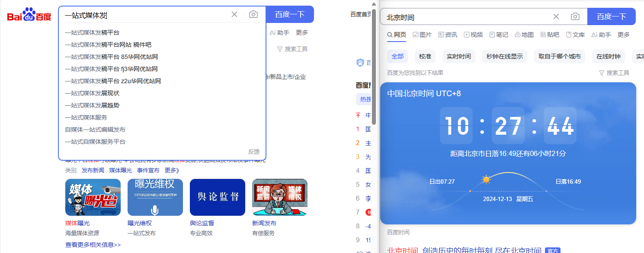
Task: Open 搜索工具 in the 北京时间 window
Action: click(x=614, y=73)
